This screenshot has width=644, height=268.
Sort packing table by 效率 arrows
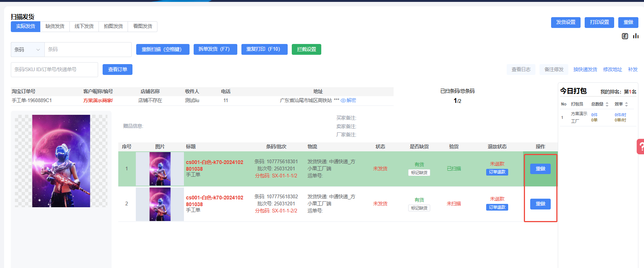click(x=626, y=104)
